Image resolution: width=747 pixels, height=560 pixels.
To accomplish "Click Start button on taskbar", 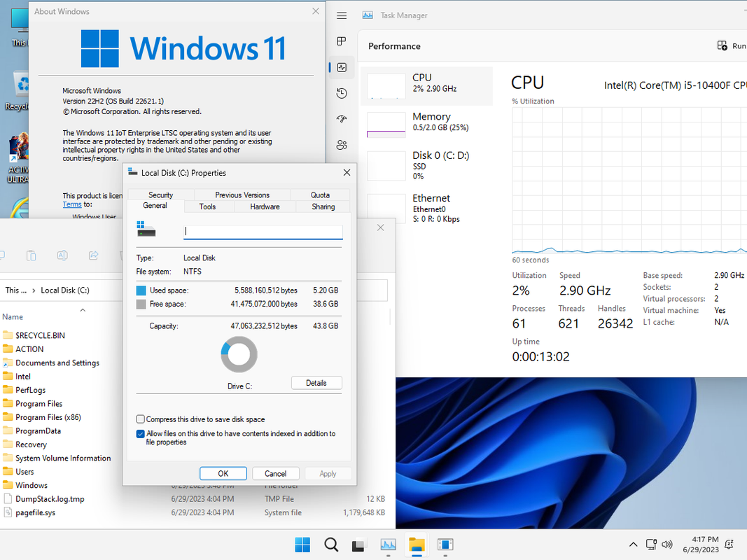I will coord(302,545).
